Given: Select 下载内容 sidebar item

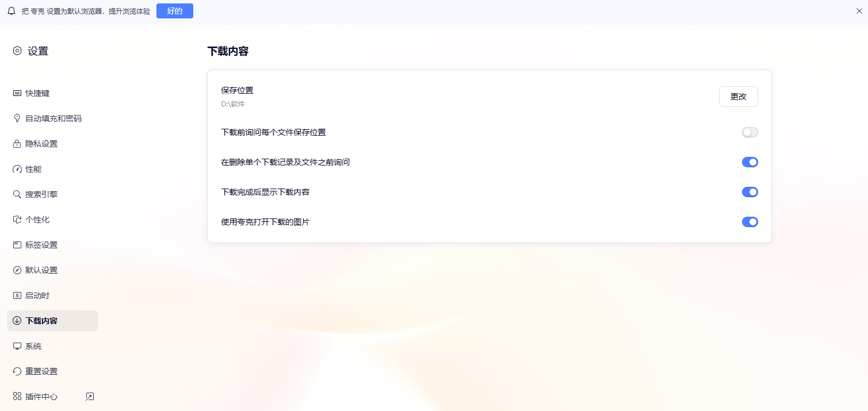Looking at the screenshot, I should click(x=52, y=321).
